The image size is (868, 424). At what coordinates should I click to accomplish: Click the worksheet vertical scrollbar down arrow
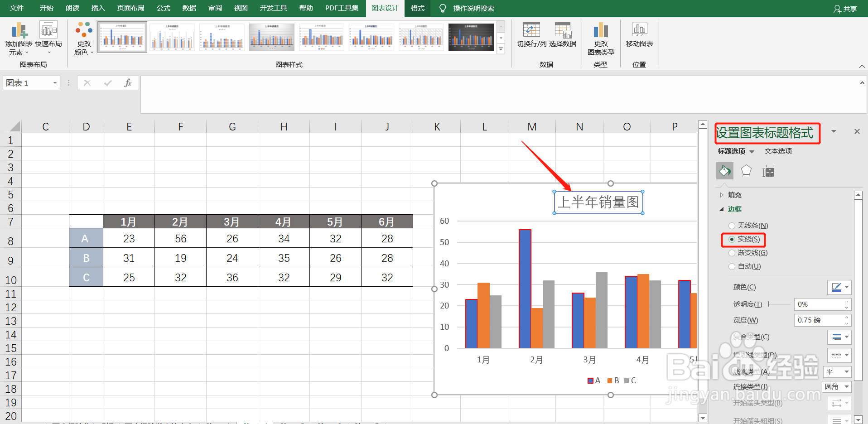click(x=703, y=418)
